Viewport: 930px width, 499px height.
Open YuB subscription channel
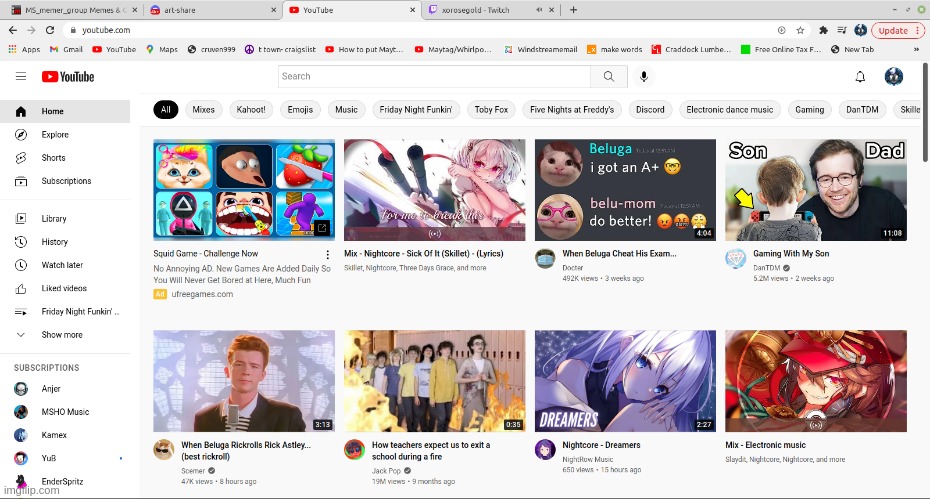(x=65, y=458)
